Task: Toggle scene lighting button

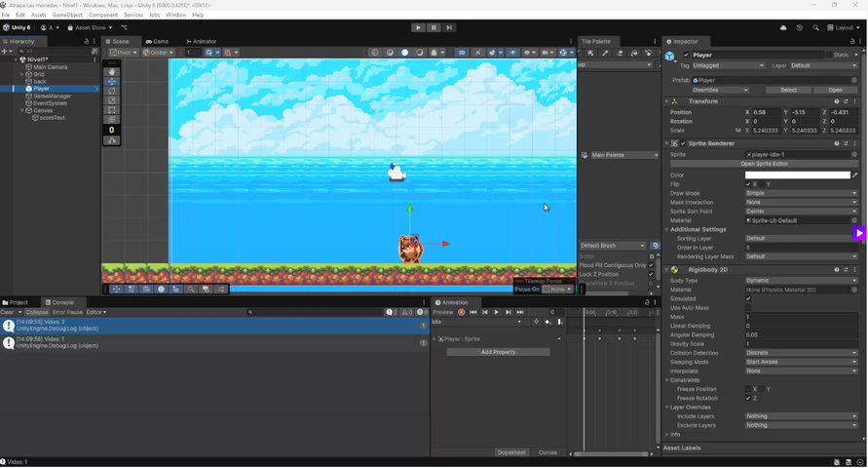Action: 477,53
